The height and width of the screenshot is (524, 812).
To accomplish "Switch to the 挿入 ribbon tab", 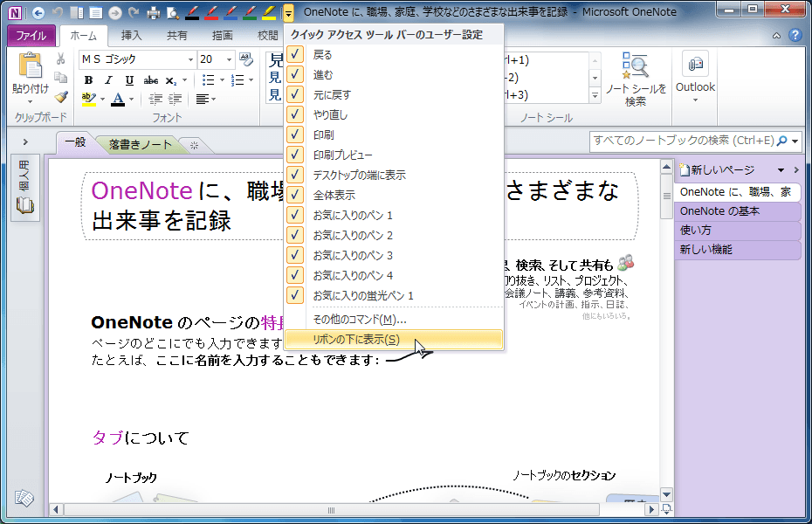I will (x=131, y=35).
